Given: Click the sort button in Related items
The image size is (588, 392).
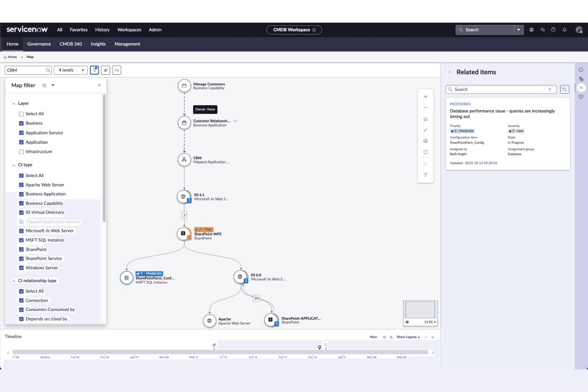Looking at the screenshot, I should [565, 89].
